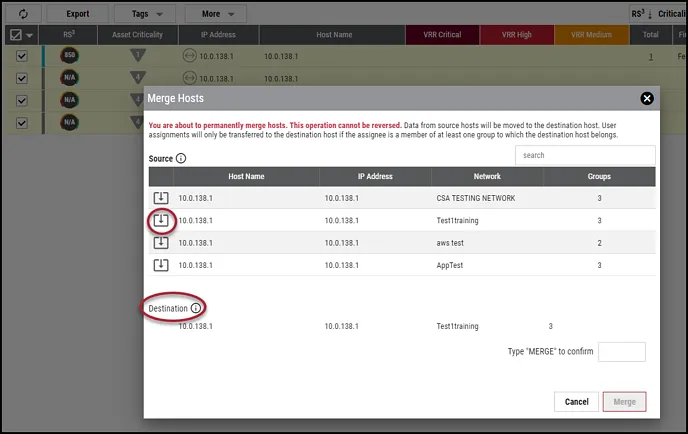Click the Source info icon

pos(181,158)
